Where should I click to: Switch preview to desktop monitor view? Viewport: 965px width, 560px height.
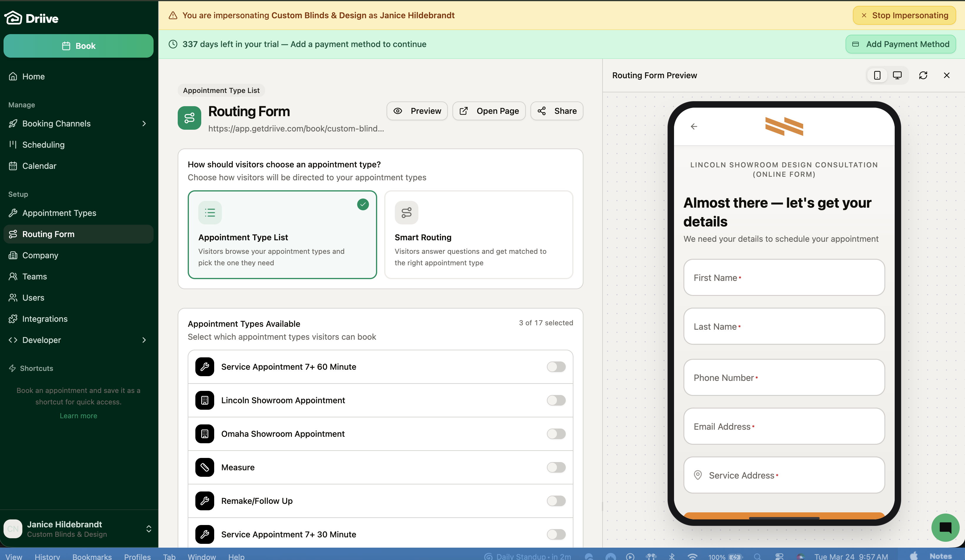pos(897,75)
